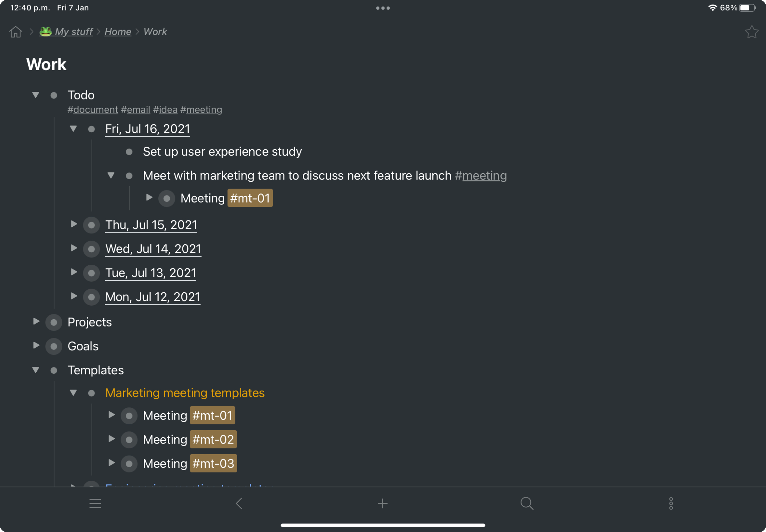Tap the back arrow in bottom toolbar
Image resolution: width=766 pixels, height=532 pixels.
tap(239, 503)
